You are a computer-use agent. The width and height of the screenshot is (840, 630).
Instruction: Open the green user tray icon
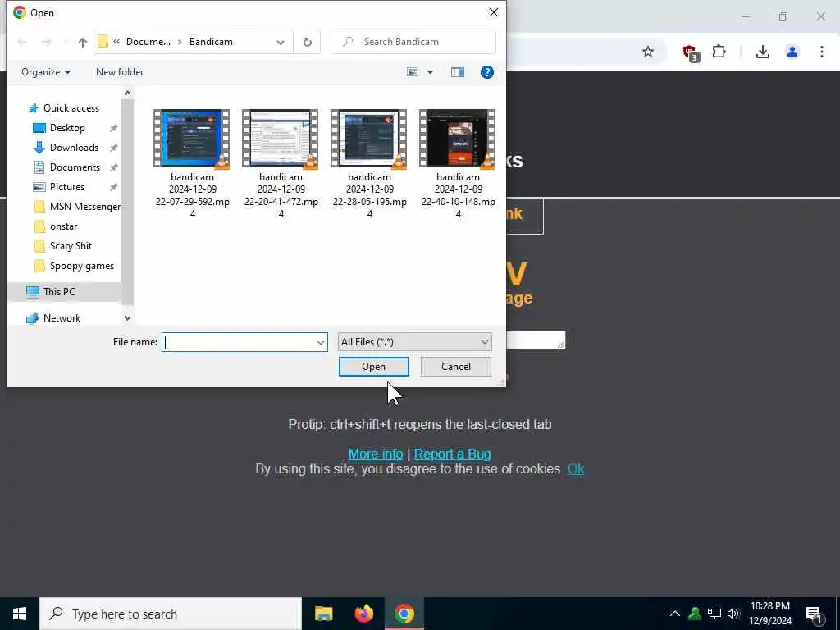[695, 614]
